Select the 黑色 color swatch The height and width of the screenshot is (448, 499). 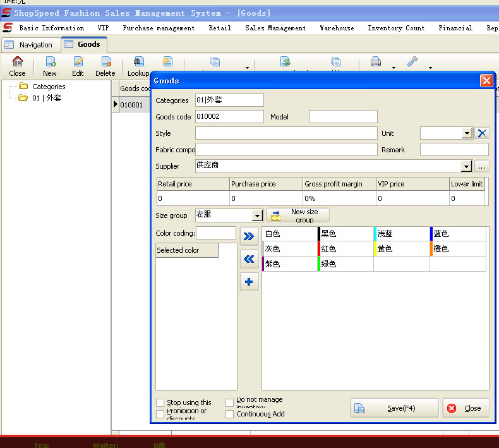(x=346, y=234)
